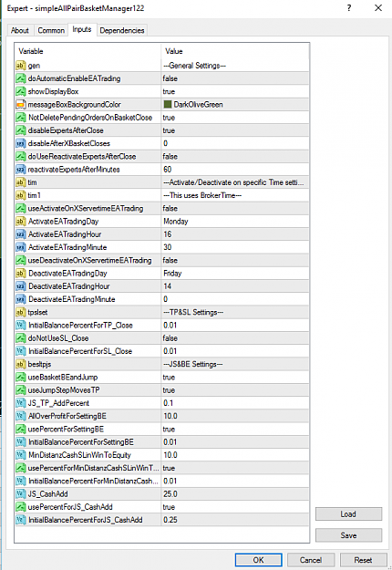
Task: Click the 0.25 value of InitialBalancePercentForJS_CashAdd
Action: click(235, 520)
